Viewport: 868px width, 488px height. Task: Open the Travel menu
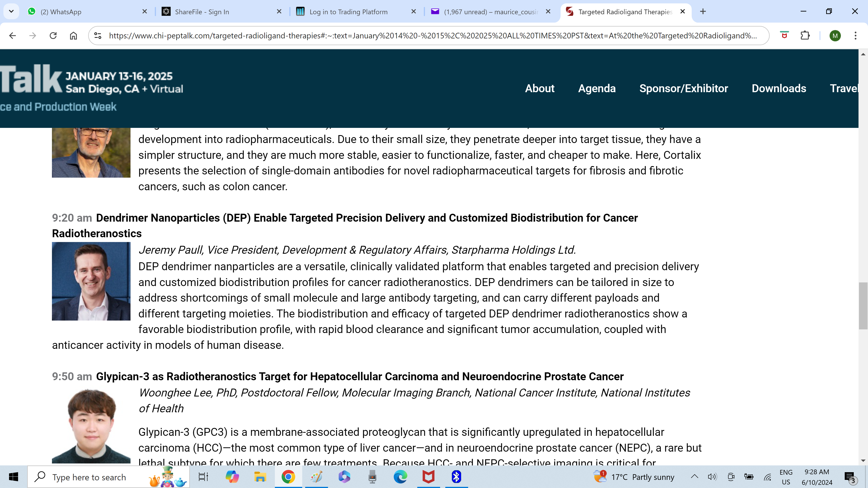(x=844, y=88)
